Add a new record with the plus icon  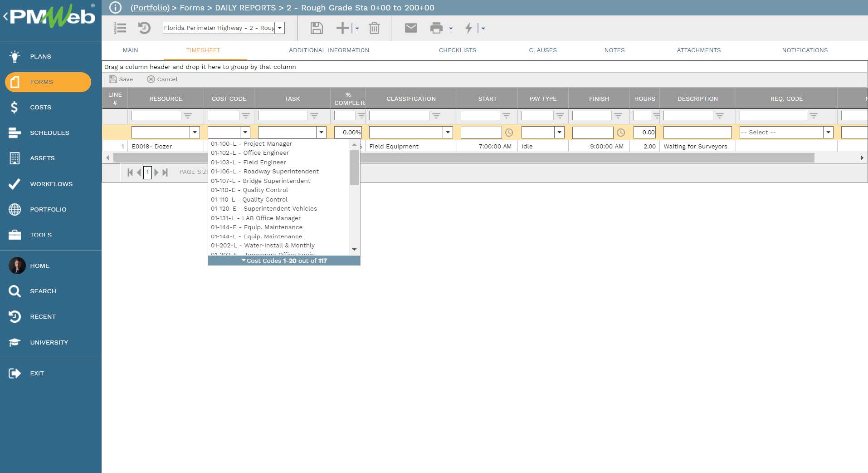coord(341,28)
